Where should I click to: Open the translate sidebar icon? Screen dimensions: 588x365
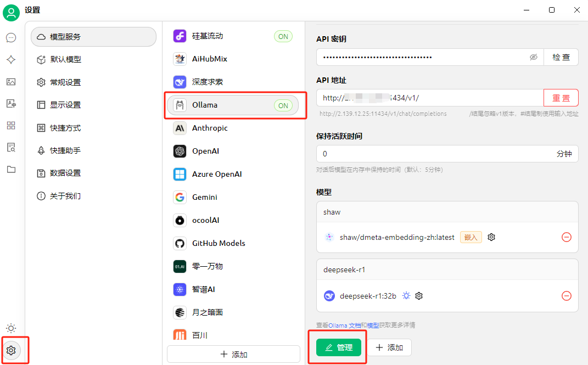point(11,103)
